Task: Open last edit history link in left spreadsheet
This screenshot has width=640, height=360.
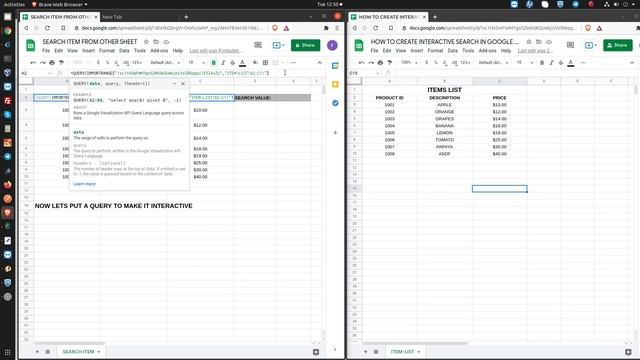Action: tap(215, 51)
